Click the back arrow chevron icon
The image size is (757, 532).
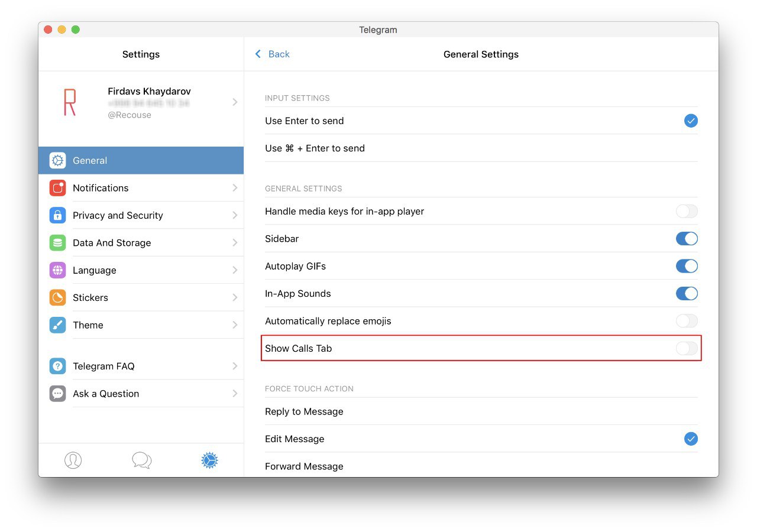pos(258,54)
